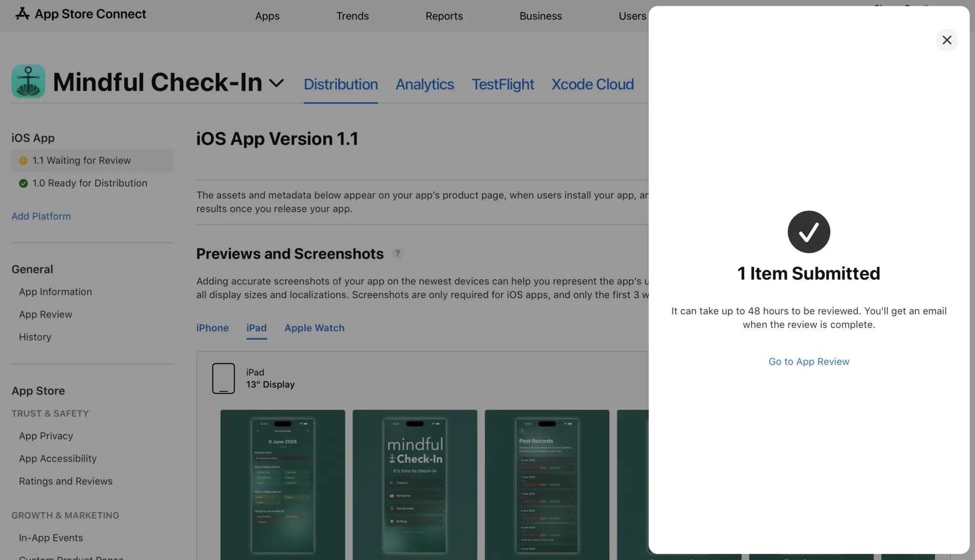Viewport: 975px width, 560px height.
Task: Click the 1 Item Submitted checkmark icon
Action: tap(809, 232)
